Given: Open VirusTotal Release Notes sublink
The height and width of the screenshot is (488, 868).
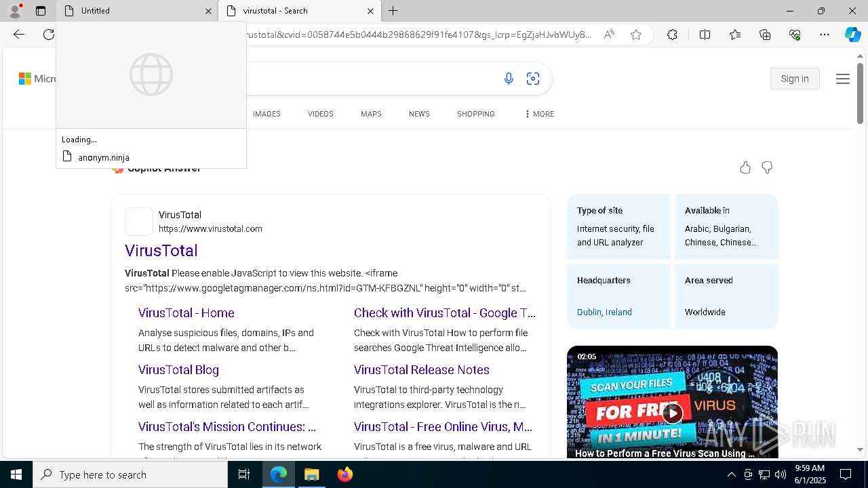Looking at the screenshot, I should click(x=422, y=369).
